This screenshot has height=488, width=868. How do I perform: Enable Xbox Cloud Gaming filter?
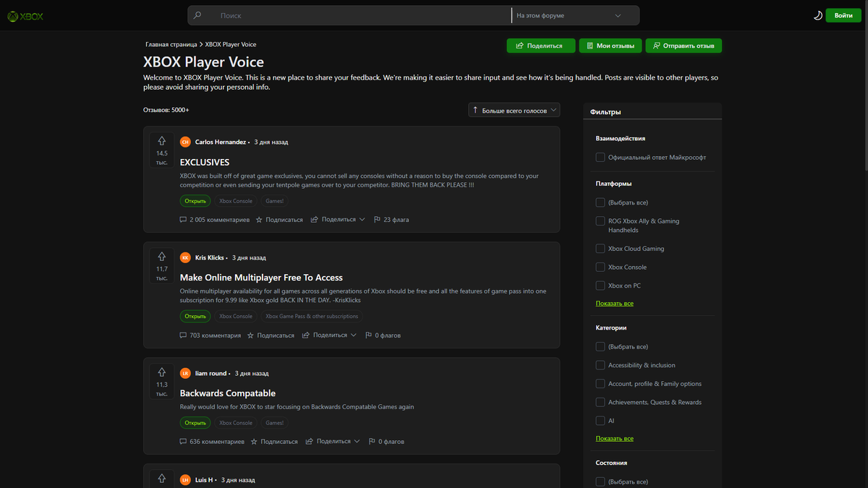click(600, 249)
